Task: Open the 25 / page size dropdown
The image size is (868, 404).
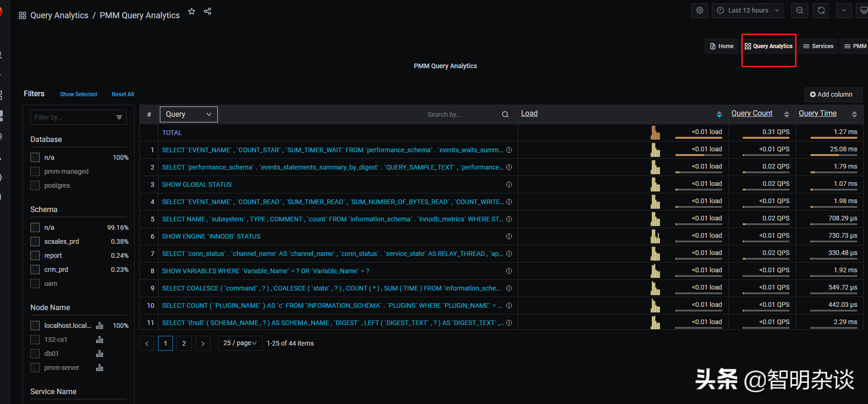Action: tap(240, 343)
